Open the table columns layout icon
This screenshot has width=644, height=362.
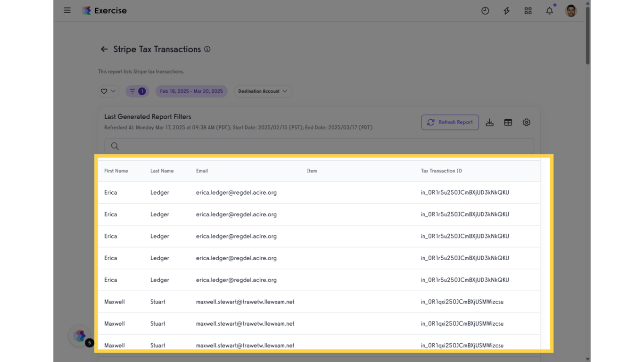click(x=508, y=123)
